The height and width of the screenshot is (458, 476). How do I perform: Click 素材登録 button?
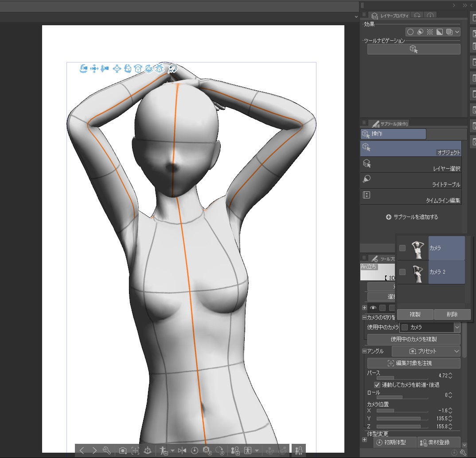[x=439, y=442]
